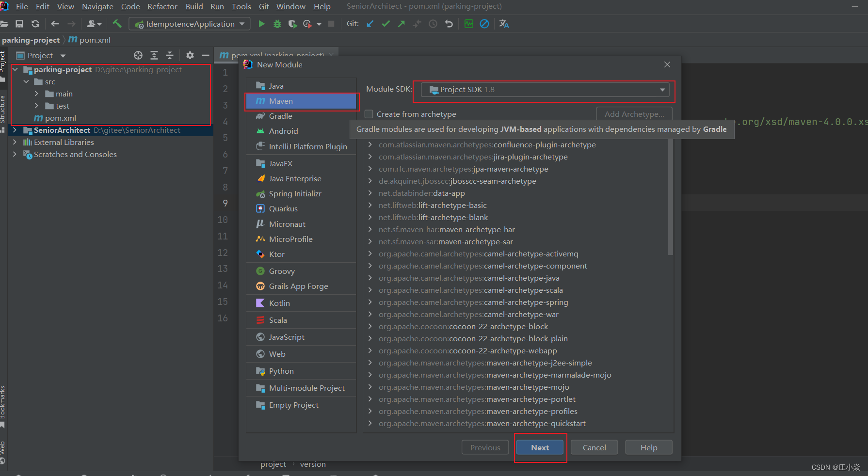The image size is (868, 476).
Task: Select Grails App Forge module type
Action: [x=301, y=286]
